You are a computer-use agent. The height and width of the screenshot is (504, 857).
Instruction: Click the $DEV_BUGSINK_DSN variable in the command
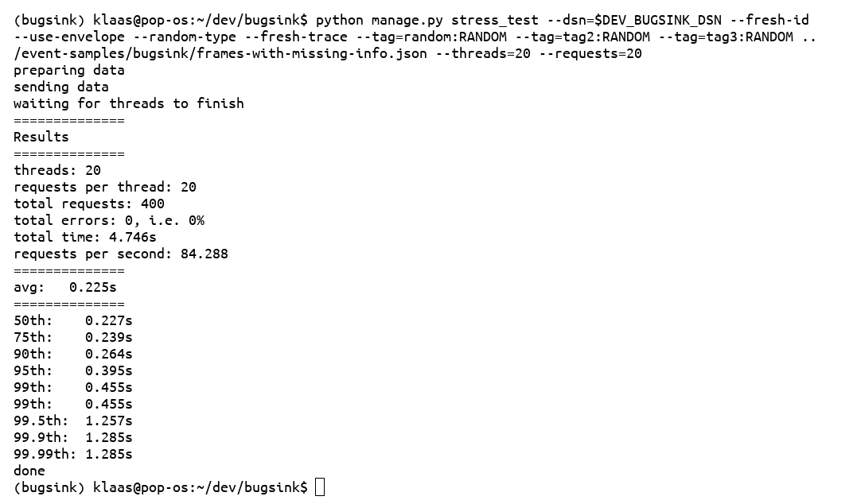[x=658, y=20]
